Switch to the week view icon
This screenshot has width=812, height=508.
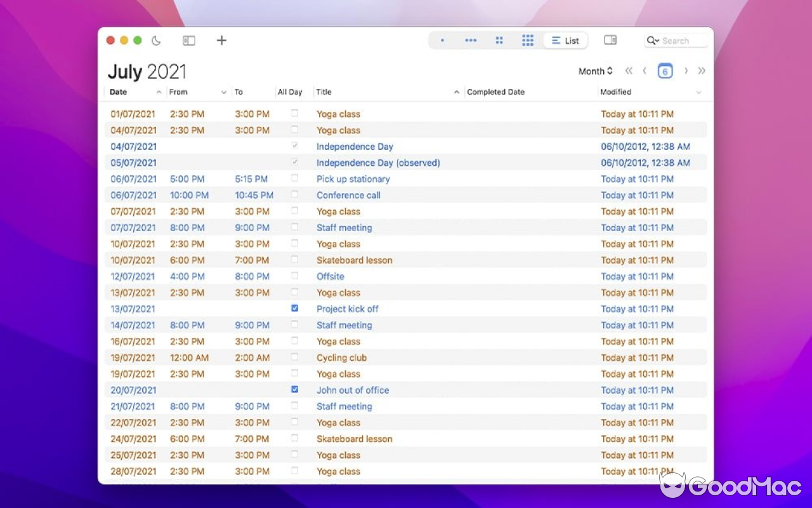(470, 40)
